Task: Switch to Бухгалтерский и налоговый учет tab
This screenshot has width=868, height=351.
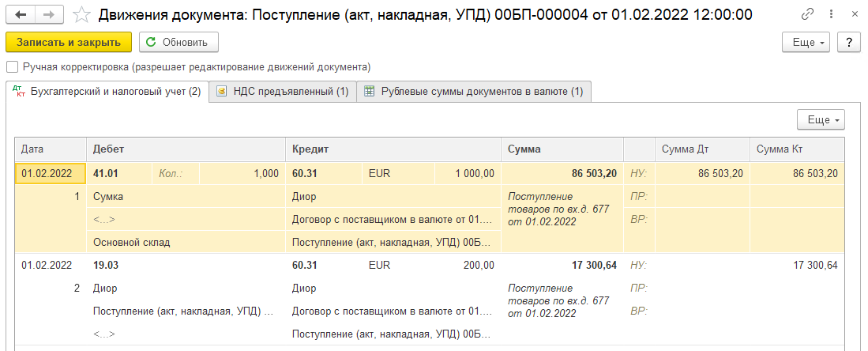Action: [107, 92]
